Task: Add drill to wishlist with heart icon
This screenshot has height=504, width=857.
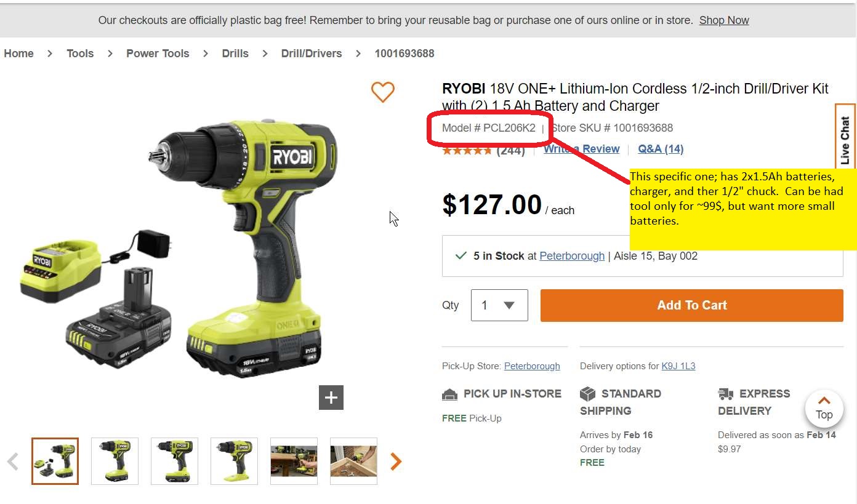Action: pos(382,92)
